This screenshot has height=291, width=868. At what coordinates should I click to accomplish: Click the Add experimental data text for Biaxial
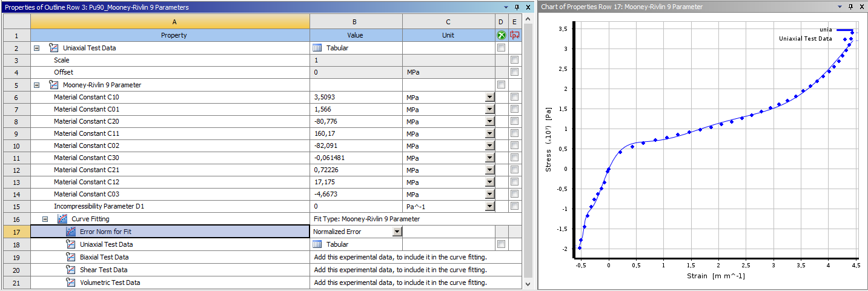click(x=400, y=257)
